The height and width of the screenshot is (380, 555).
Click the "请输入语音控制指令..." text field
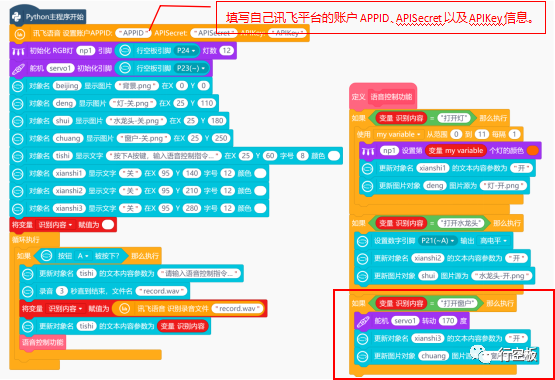click(x=199, y=274)
